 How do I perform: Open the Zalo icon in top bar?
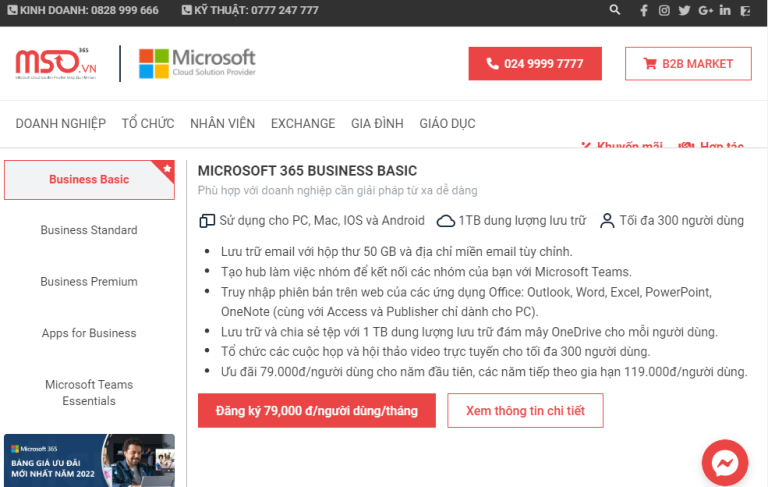(745, 10)
